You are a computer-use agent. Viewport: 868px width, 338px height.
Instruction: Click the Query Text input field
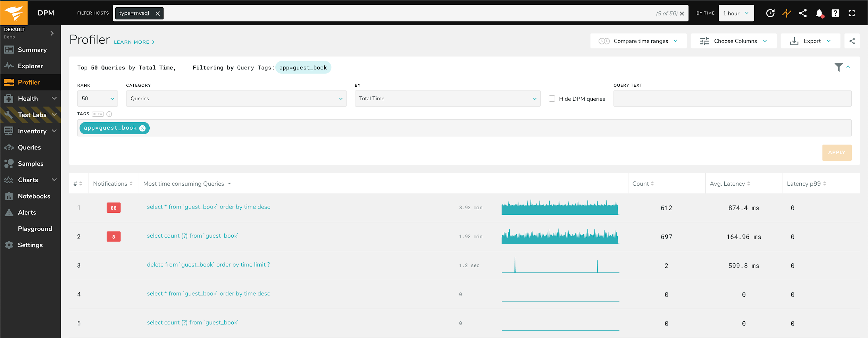tap(732, 99)
